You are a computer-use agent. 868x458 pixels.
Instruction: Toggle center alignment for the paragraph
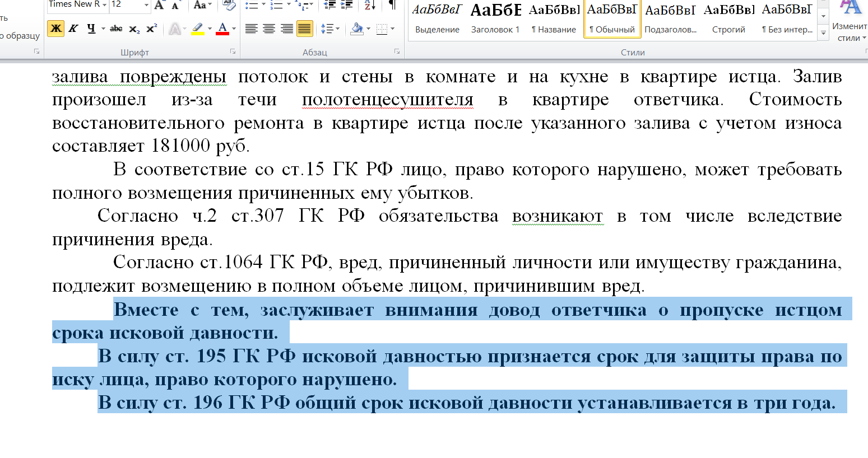click(x=268, y=29)
